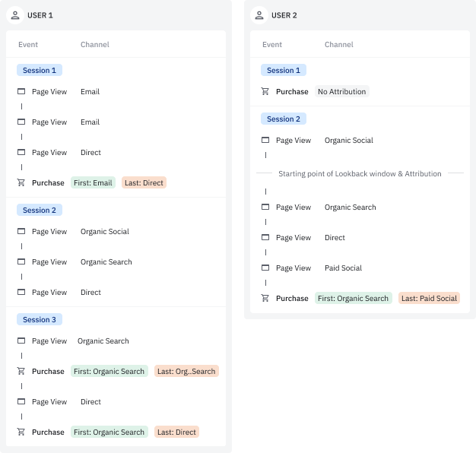The image size is (476, 453).
Task: Click cart icon of purchase tagged Last: Paid Social
Action: click(x=265, y=299)
